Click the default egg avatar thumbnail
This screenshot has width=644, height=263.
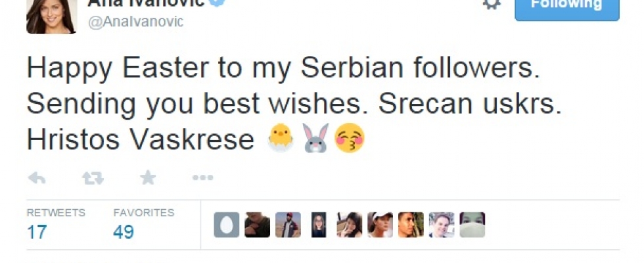(227, 225)
